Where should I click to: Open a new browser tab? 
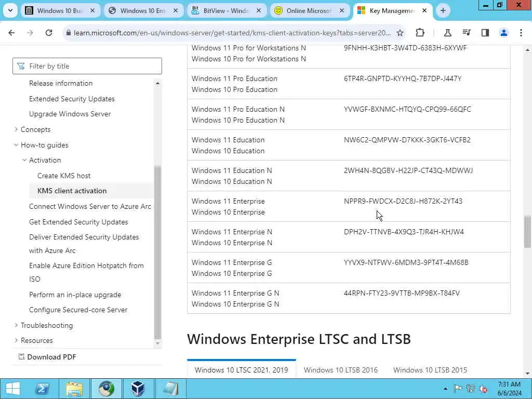[x=443, y=10]
